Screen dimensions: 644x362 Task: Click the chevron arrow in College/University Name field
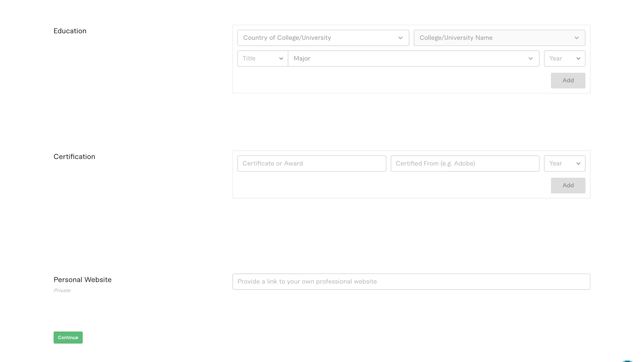click(x=577, y=38)
